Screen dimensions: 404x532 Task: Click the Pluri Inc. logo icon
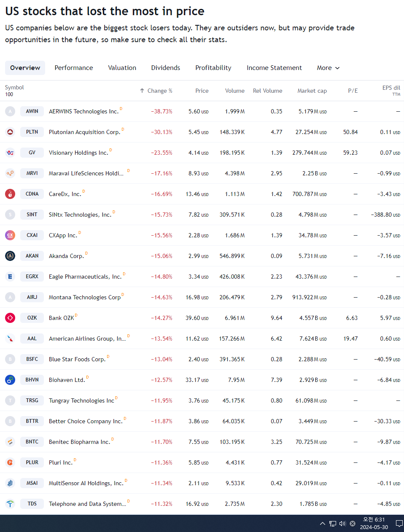click(x=10, y=462)
